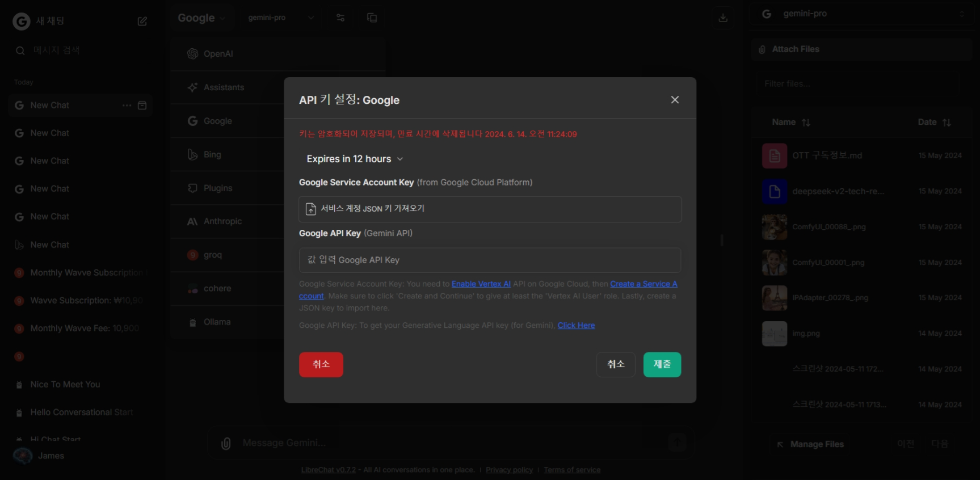Open model parameters settings icon
This screenshot has width=980, height=480.
pyautogui.click(x=340, y=18)
